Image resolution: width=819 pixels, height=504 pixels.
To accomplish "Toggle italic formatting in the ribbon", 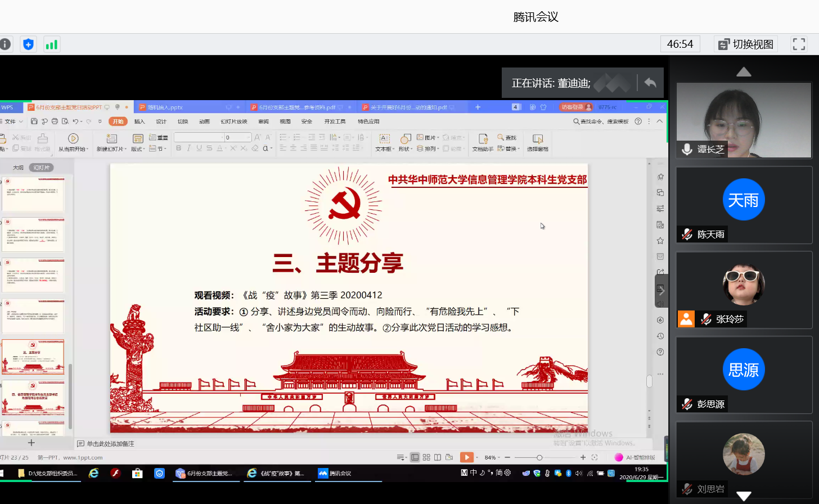I will pos(189,148).
